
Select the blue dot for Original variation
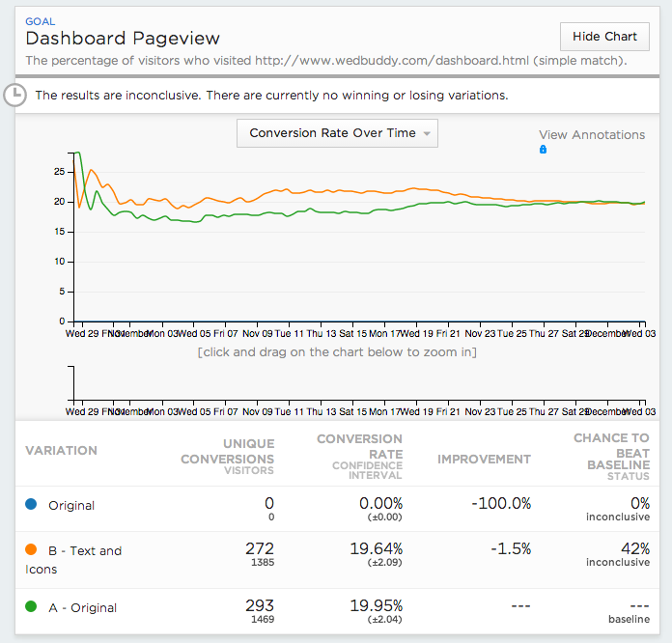32,505
